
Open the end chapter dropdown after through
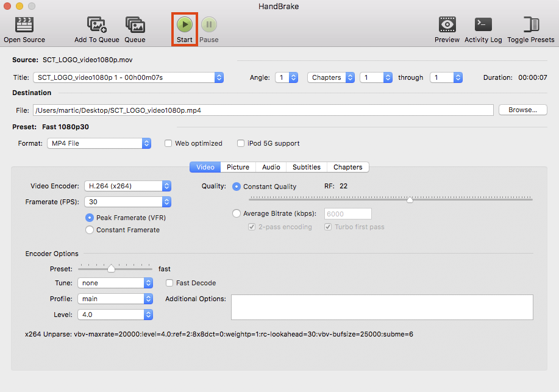point(446,77)
